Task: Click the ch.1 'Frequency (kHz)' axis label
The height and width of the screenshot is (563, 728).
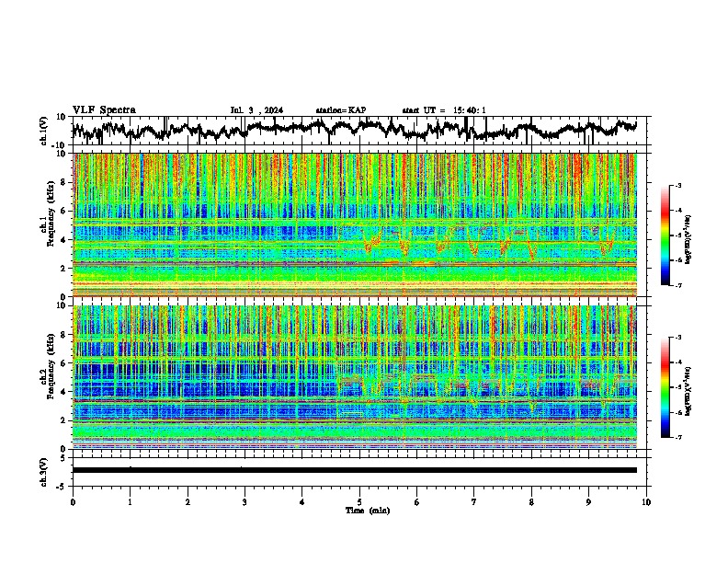Action: [51, 214]
